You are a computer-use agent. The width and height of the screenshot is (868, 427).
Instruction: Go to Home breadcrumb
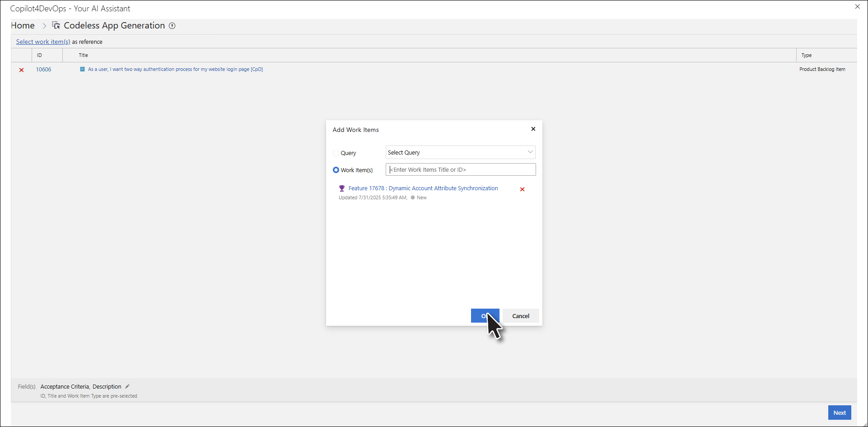pos(23,26)
